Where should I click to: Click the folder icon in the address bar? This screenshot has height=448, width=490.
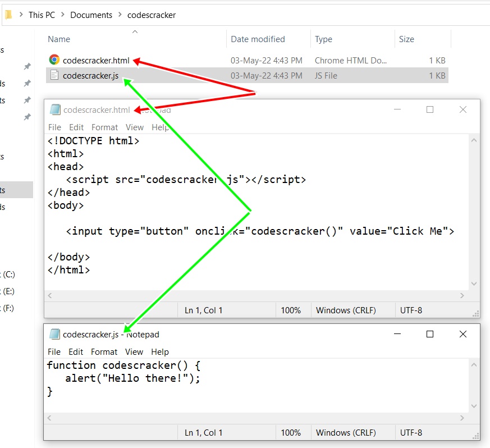pos(7,15)
